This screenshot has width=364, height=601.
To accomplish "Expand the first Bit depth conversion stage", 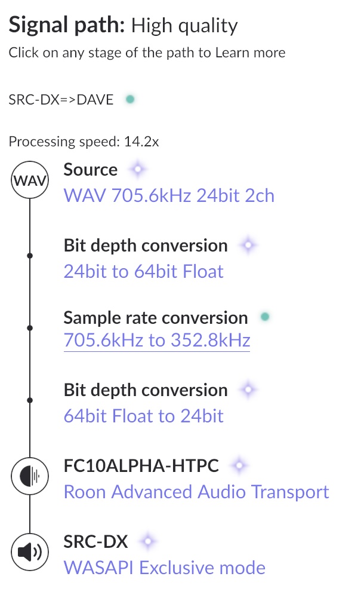I will point(146,245).
